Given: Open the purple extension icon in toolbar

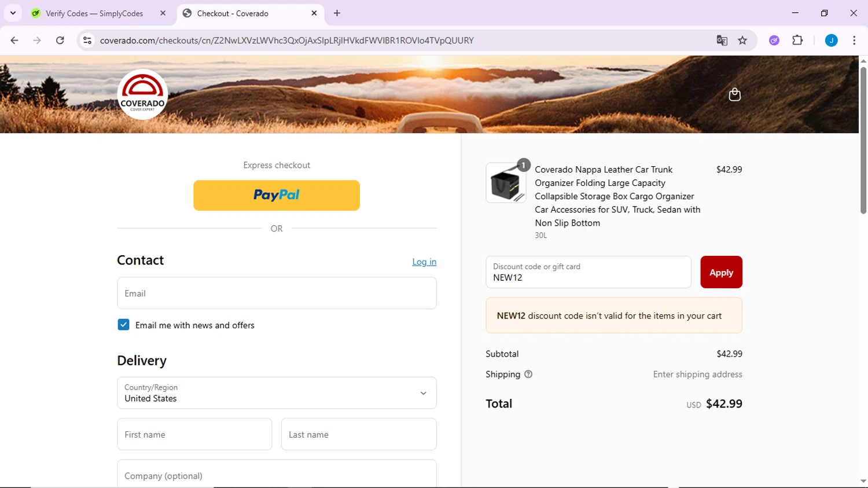Looking at the screenshot, I should pos(774,41).
